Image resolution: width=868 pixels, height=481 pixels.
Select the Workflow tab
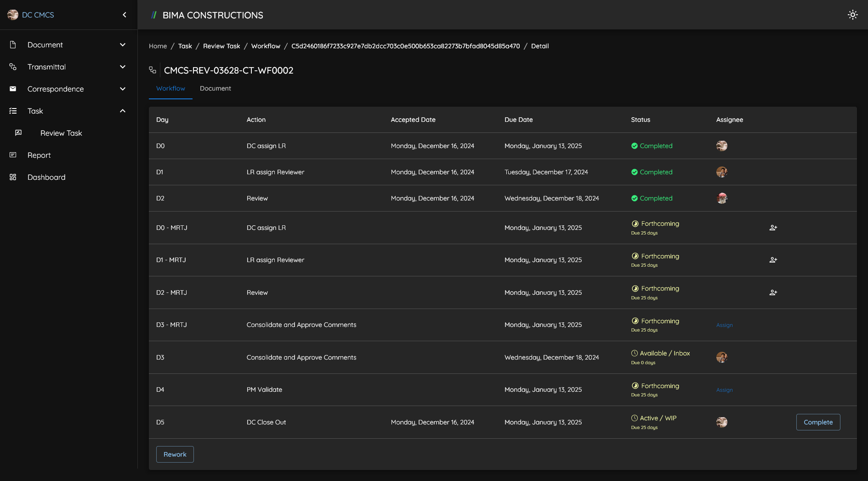pos(170,88)
